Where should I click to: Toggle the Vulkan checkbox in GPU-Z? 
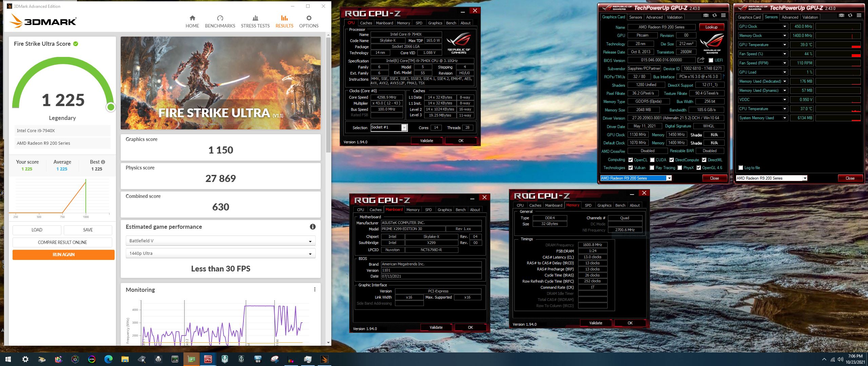(x=630, y=168)
